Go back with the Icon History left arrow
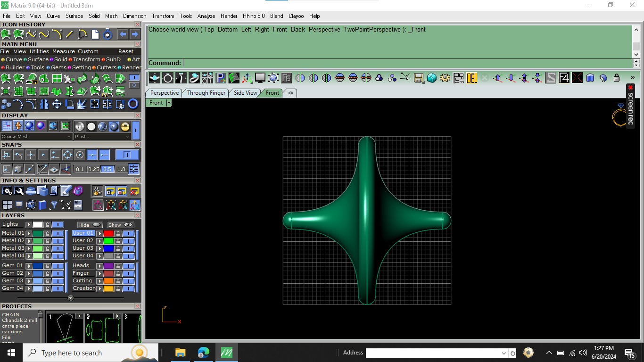 click(123, 34)
